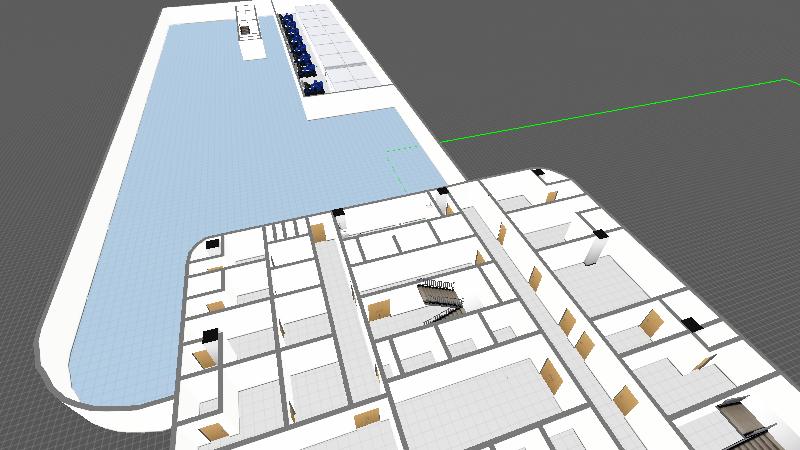Select the large light-blue tiled floor
Image resolution: width=800 pixels, height=450 pixels.
coord(200,150)
